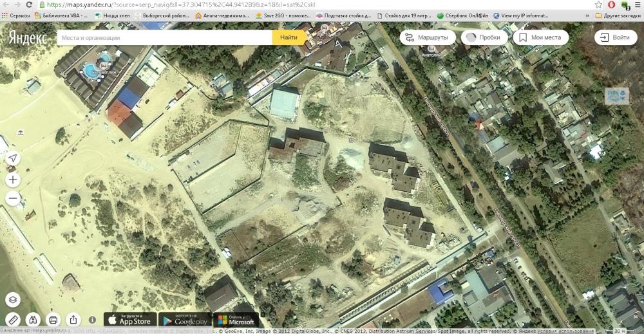644x334 pixels.
Task: Focus the Места и организации search field
Action: (165, 37)
